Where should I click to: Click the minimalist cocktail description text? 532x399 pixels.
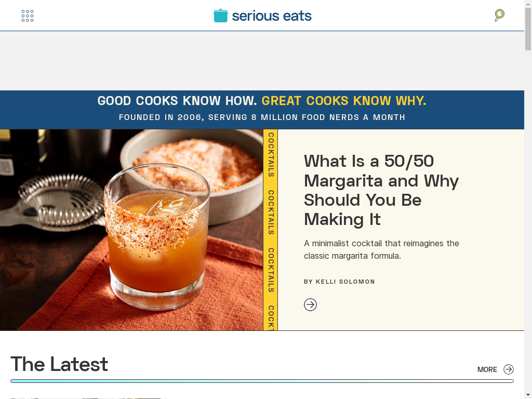pos(381,249)
